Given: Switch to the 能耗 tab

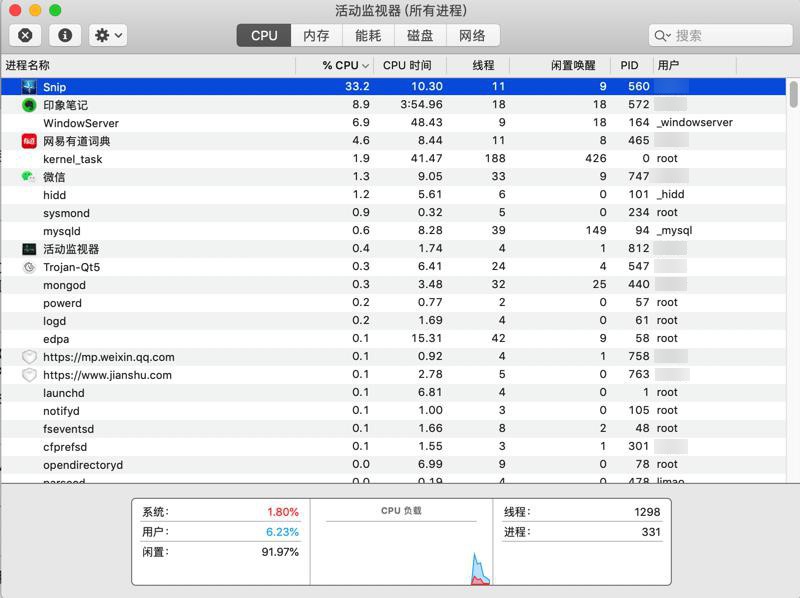Looking at the screenshot, I should pos(368,36).
